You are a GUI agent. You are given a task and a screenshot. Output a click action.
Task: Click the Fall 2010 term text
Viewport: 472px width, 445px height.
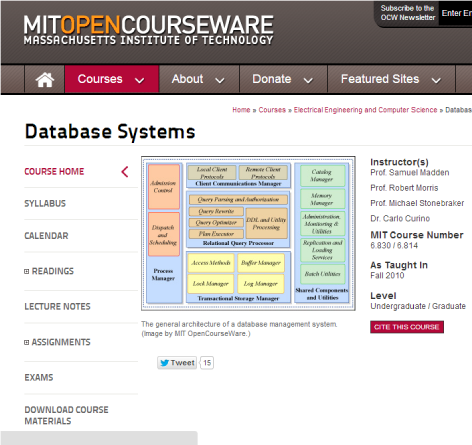(x=387, y=275)
